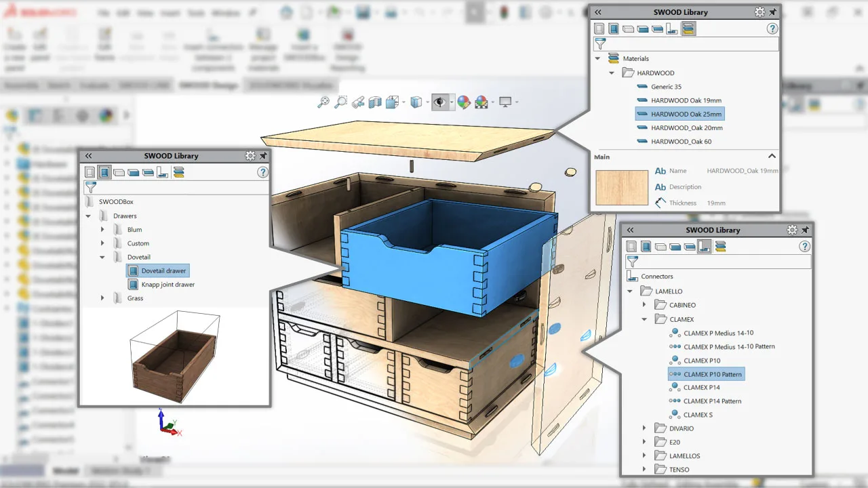
Task: Activate the Section View icon
Action: (375, 102)
